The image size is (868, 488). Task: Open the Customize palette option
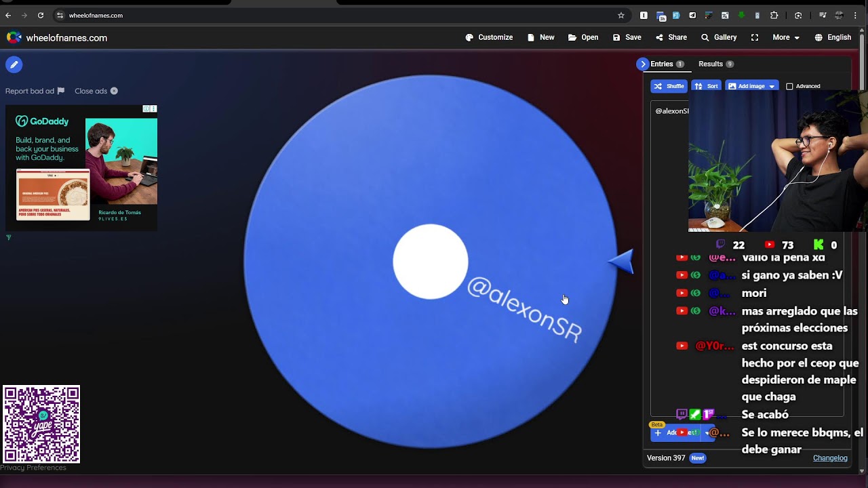click(489, 37)
